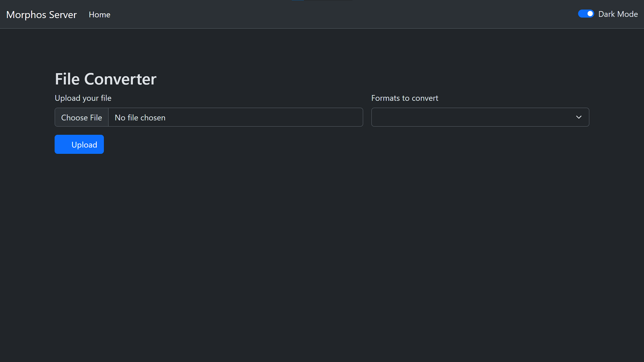Click the blank middle of the formats select box
This screenshot has width=644, height=362.
[470, 117]
